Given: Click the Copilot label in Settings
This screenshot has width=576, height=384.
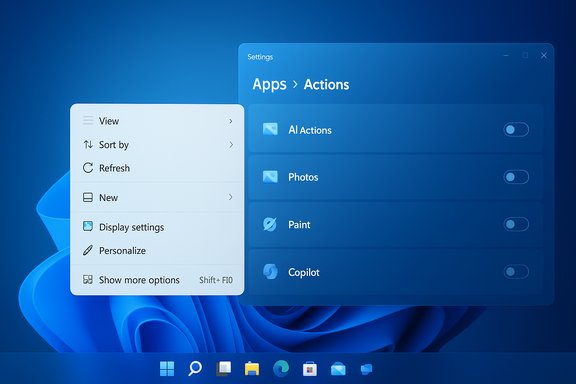Looking at the screenshot, I should (x=303, y=272).
